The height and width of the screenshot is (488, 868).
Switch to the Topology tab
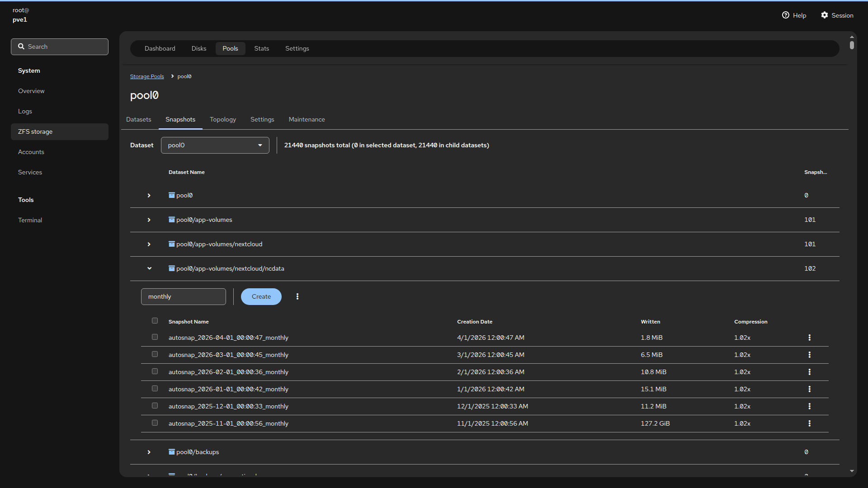(222, 119)
